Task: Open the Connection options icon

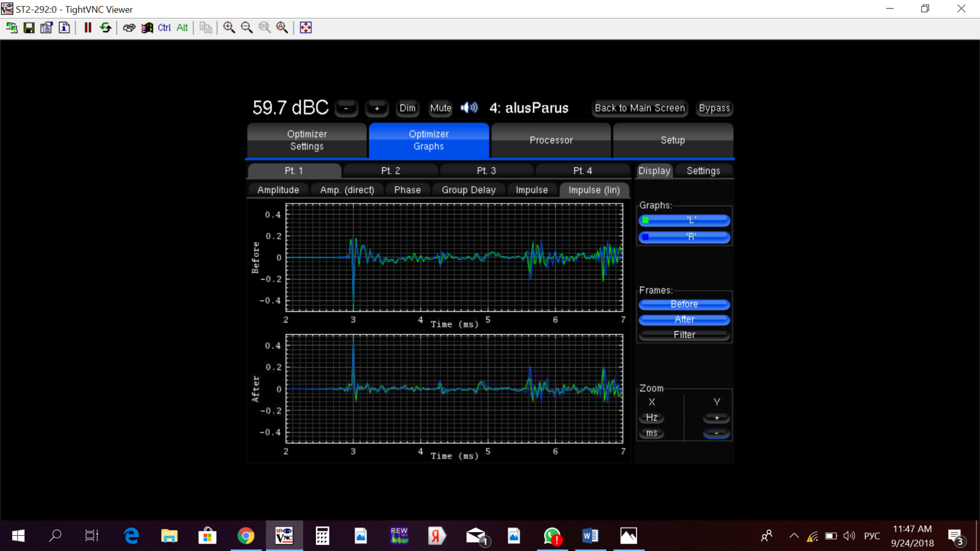Action: [x=47, y=28]
